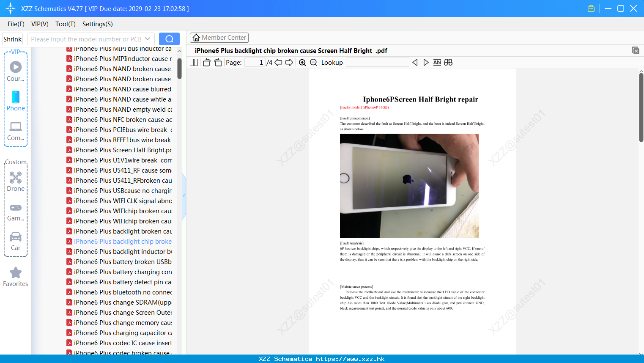Zoom in on the PDF
644x363 pixels.
coord(302,63)
